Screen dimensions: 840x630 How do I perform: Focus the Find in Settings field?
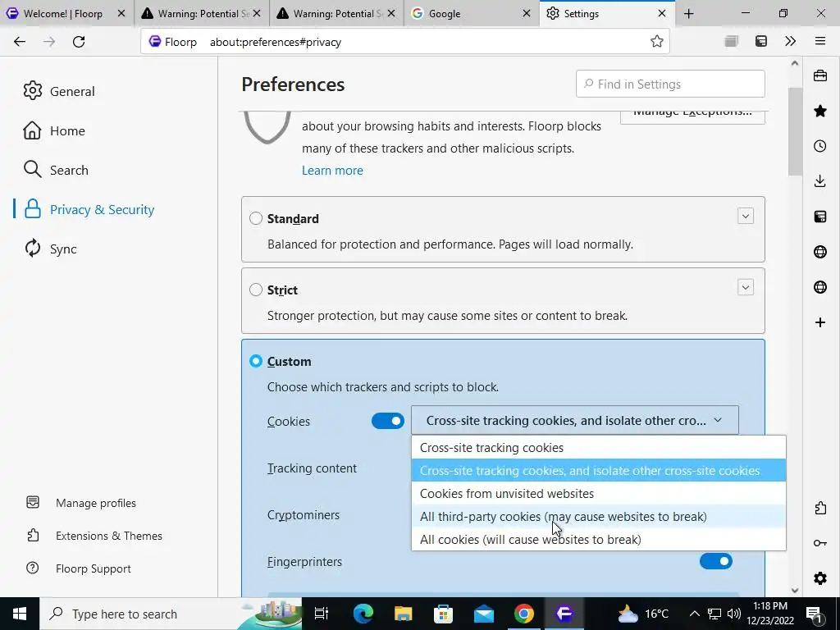(x=670, y=84)
